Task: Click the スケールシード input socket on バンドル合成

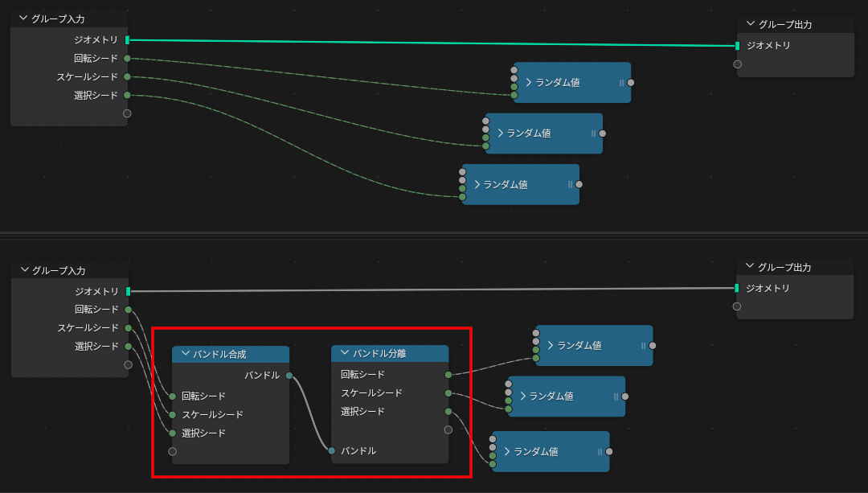Action: click(174, 413)
